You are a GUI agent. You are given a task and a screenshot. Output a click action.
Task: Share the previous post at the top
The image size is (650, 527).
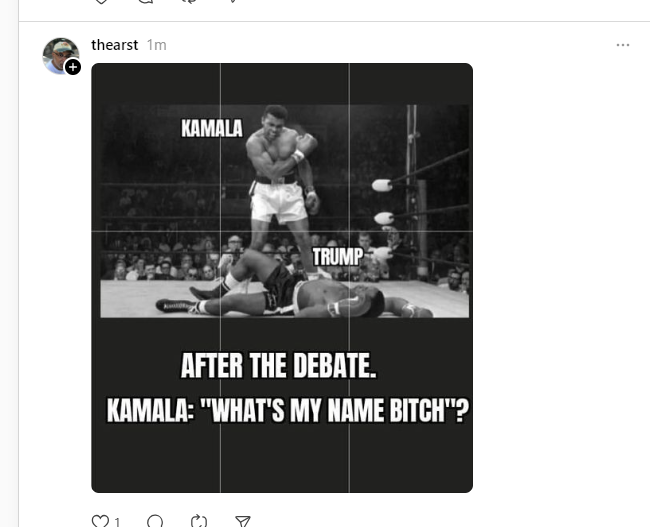coord(232,2)
